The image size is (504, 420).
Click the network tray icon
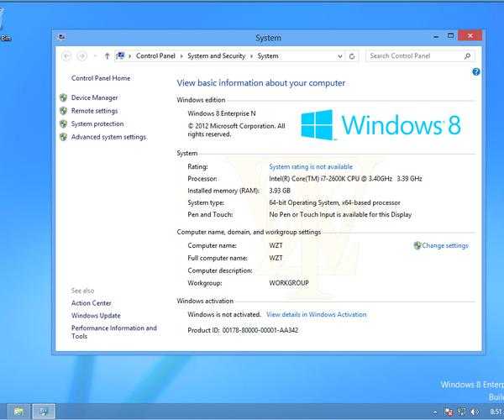tap(461, 412)
